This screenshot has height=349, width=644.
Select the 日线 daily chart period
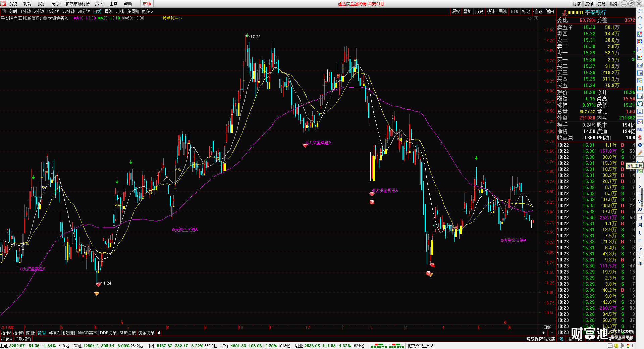pyautogui.click(x=97, y=11)
